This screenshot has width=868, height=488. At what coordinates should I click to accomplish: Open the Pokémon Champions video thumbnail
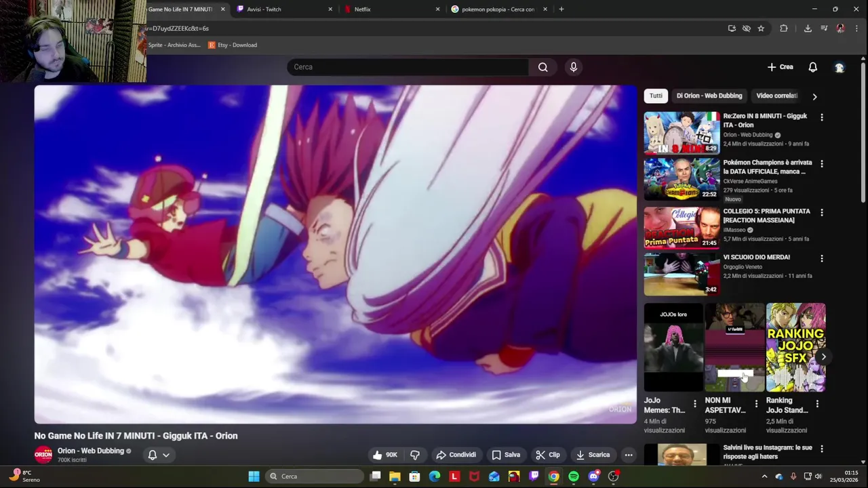tap(682, 180)
